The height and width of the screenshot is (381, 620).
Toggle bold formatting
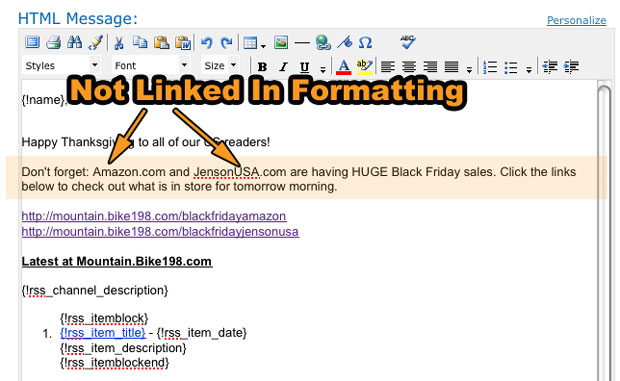pos(262,67)
